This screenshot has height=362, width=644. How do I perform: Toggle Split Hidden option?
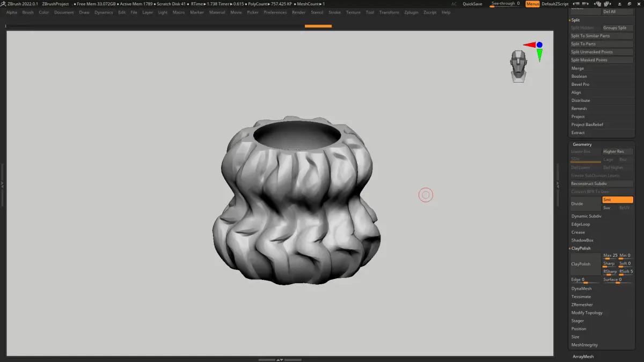coord(585,28)
